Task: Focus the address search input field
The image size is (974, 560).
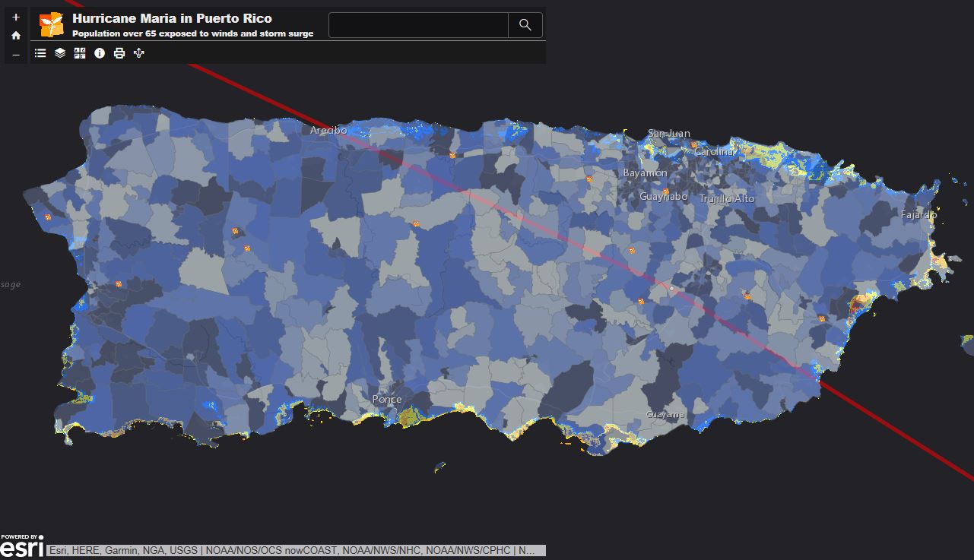Action: (418, 25)
